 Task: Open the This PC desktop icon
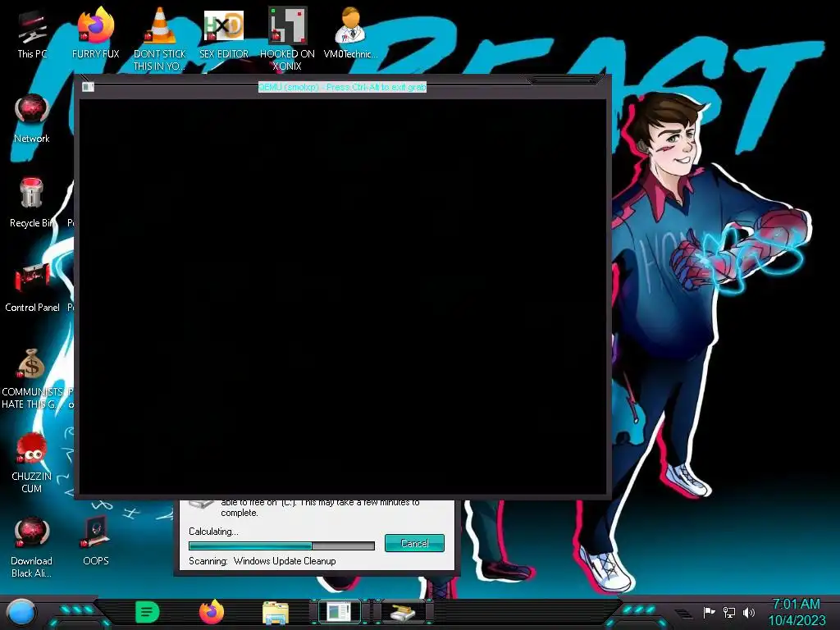pos(32,34)
